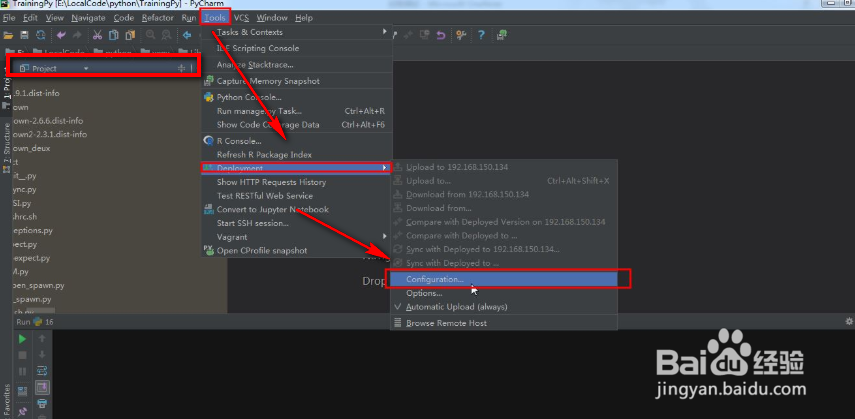Click the purple Undo arrow icon
Image resolution: width=855 pixels, height=419 pixels.
(61, 35)
